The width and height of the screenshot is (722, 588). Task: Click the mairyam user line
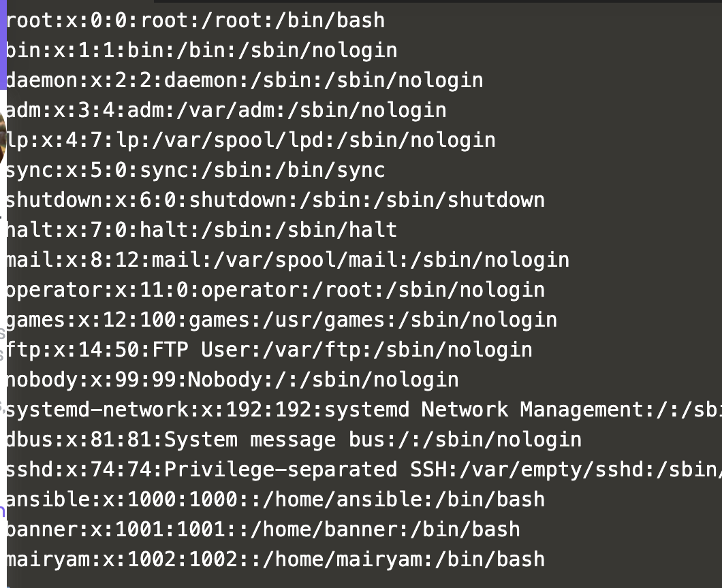[x=274, y=559]
